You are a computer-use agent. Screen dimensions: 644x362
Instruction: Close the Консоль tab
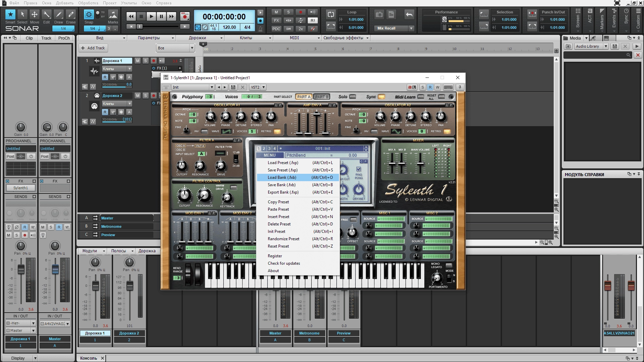pyautogui.click(x=103, y=358)
